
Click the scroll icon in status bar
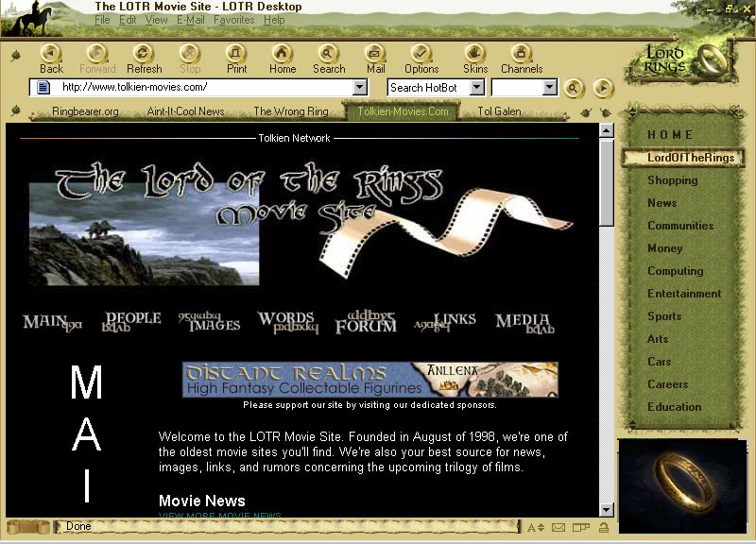pos(28,527)
